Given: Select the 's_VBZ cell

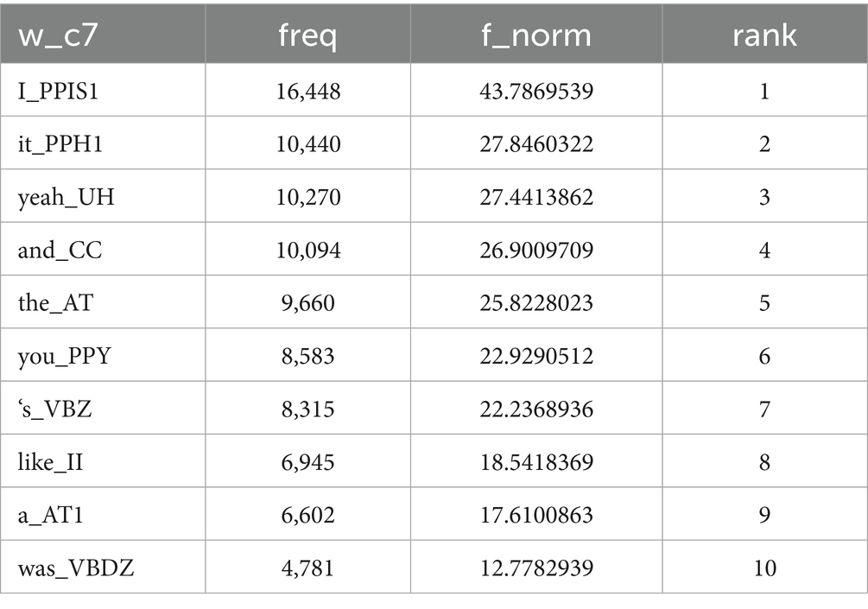Looking at the screenshot, I should point(54,409).
